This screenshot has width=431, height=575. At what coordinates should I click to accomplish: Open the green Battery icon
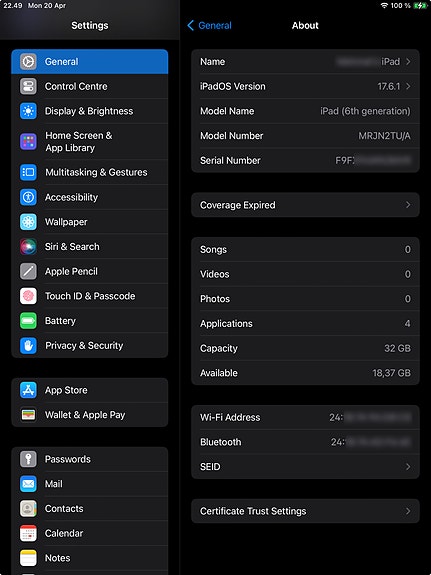click(x=28, y=321)
